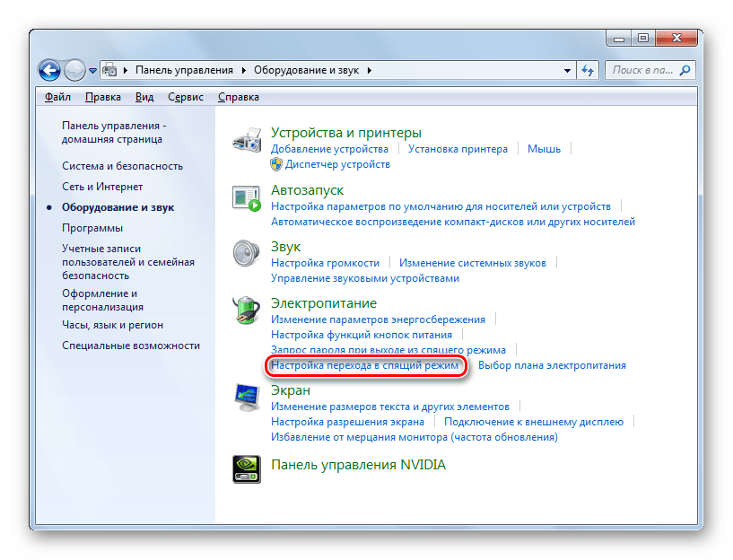Click the refresh button beside address bar
This screenshot has height=560, width=733.
point(588,70)
